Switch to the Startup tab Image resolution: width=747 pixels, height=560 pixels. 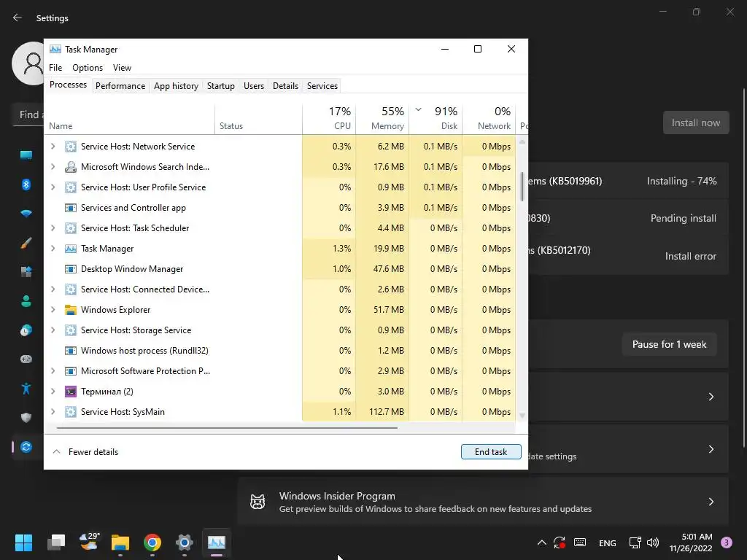click(x=220, y=86)
